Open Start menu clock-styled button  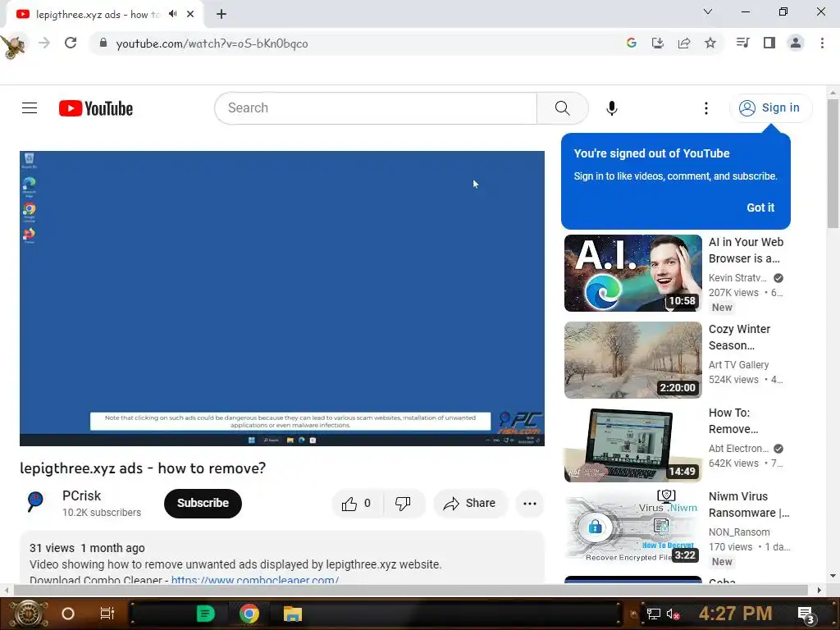(x=28, y=614)
